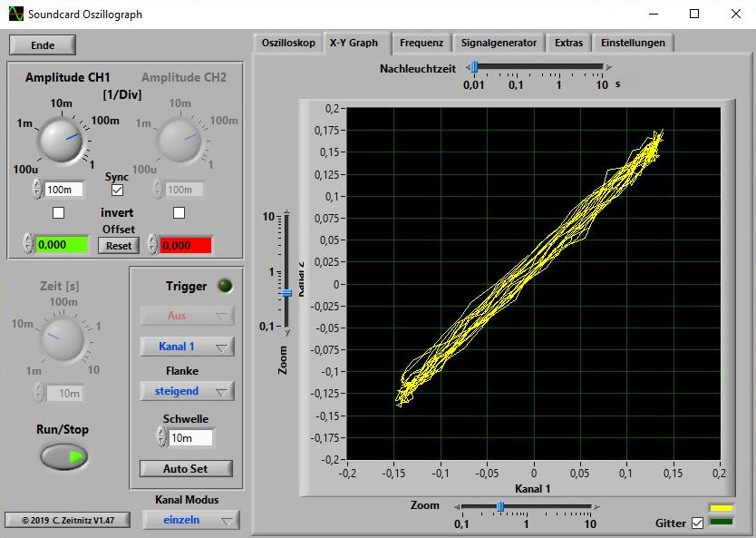
Task: Open the Kanal 1 trigger source dropdown
Action: coord(187,347)
